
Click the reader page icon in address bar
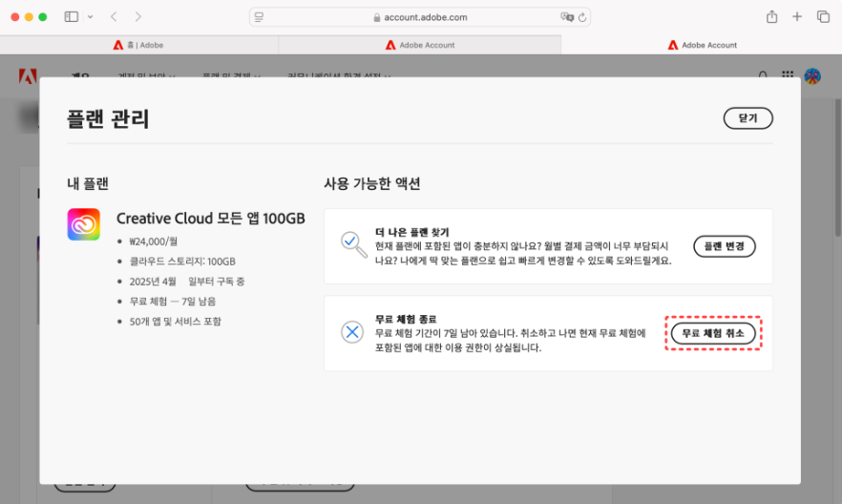pyautogui.click(x=259, y=17)
